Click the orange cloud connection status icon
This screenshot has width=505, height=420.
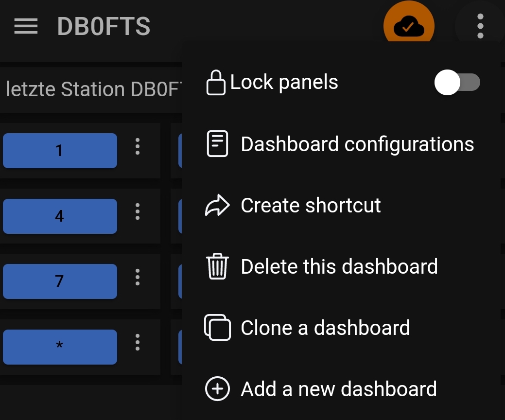click(x=409, y=22)
